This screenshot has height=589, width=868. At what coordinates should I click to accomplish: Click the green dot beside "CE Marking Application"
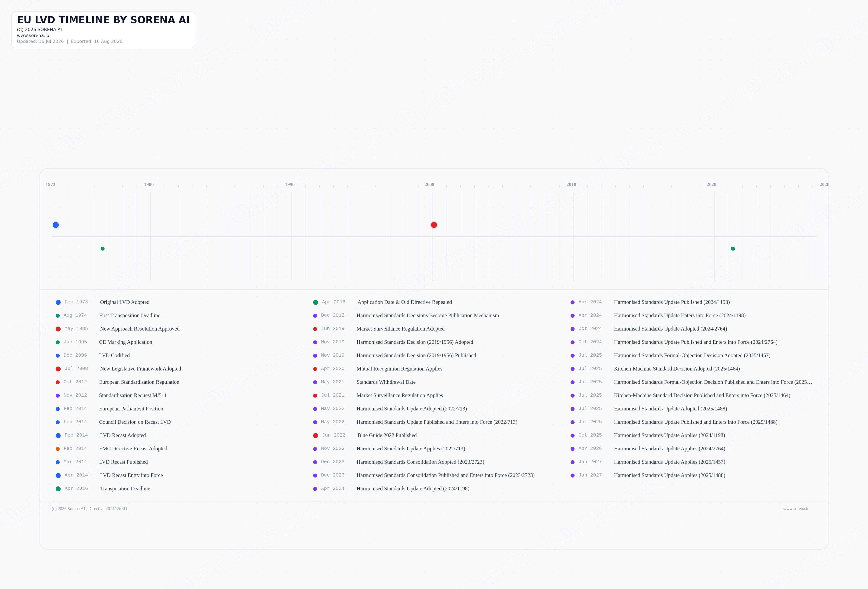point(57,343)
